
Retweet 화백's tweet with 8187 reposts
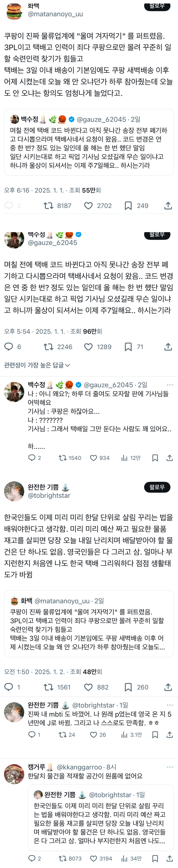click(48, 206)
